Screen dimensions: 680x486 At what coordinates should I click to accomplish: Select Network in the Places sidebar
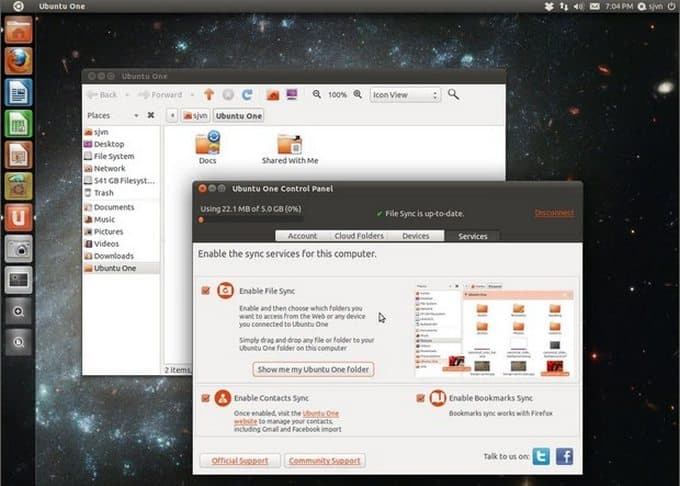coord(109,168)
